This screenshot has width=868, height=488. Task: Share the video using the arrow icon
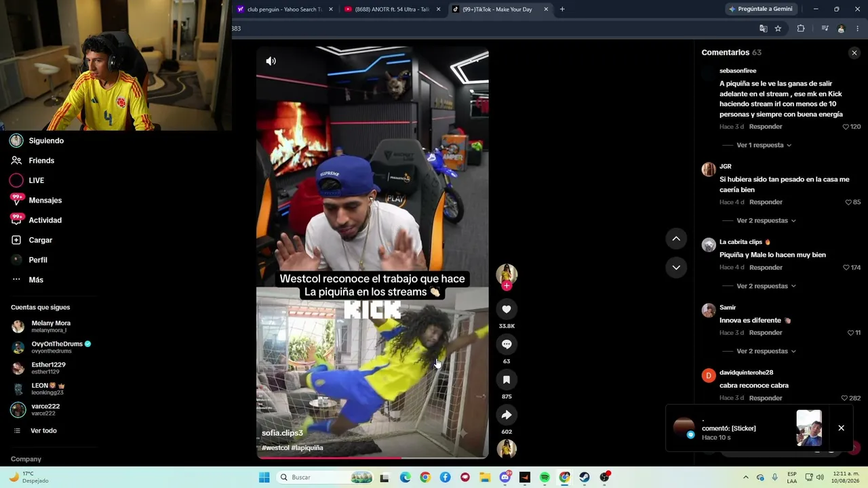507,415
